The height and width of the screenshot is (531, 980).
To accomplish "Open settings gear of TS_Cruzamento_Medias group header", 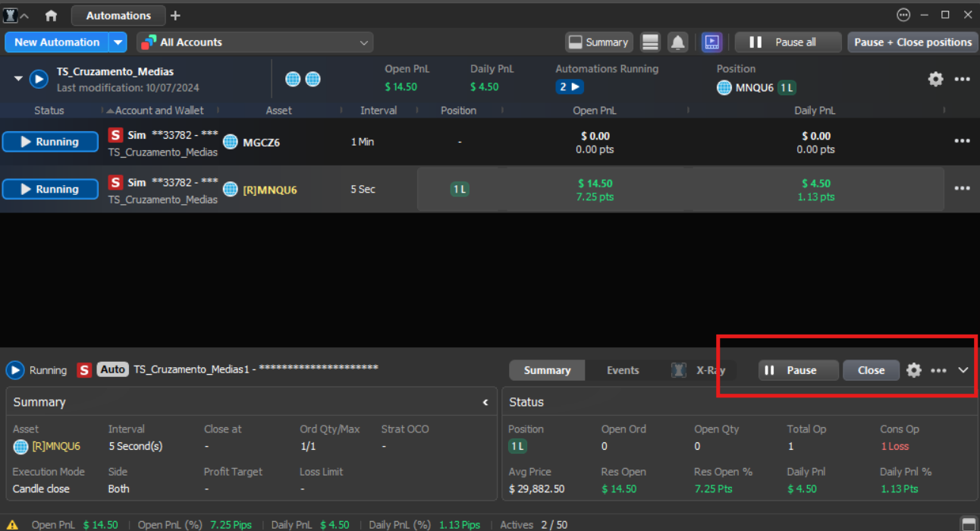I will (936, 79).
